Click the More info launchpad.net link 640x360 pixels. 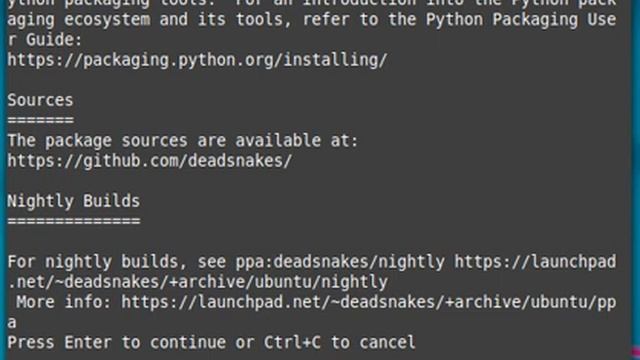tap(369, 302)
